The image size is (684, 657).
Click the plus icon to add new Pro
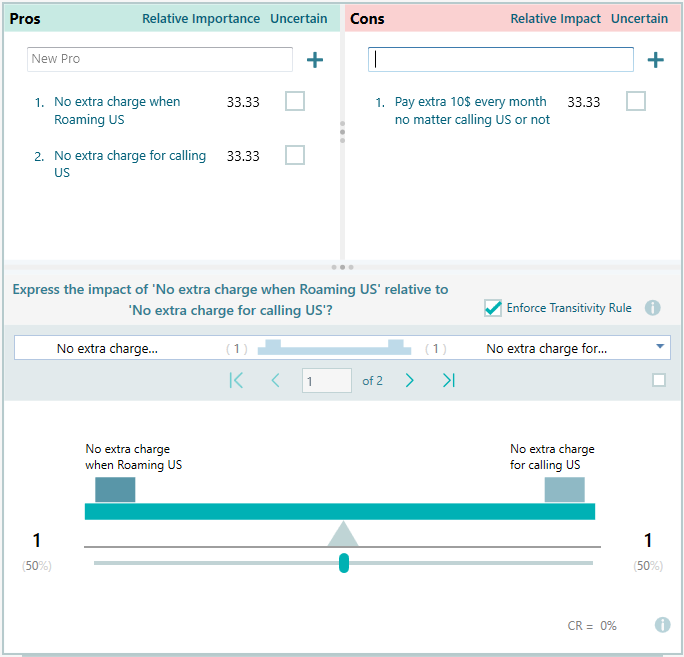tap(314, 60)
